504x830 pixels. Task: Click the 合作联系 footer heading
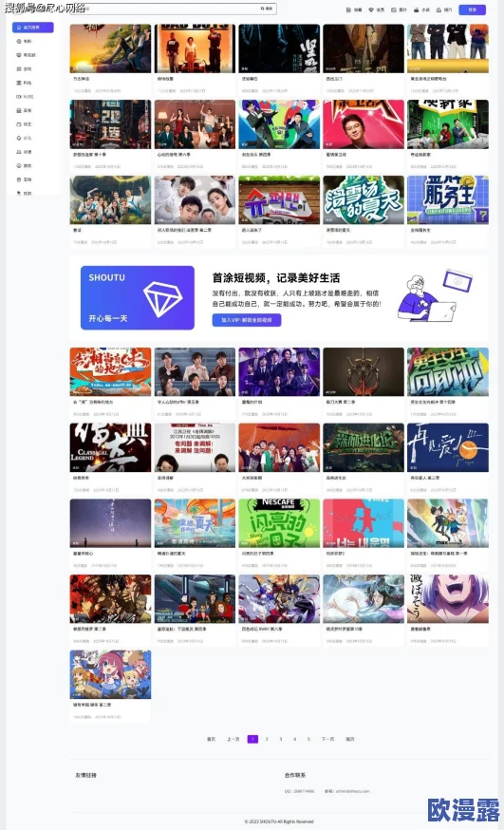tap(295, 776)
